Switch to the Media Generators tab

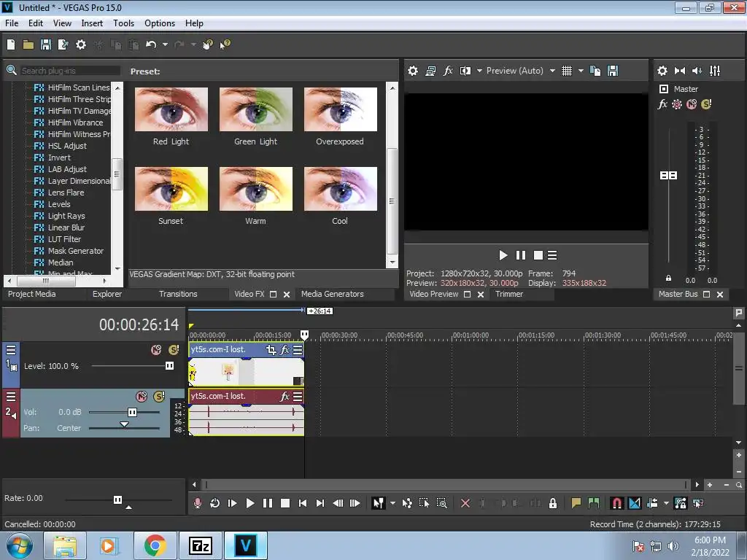333,295
